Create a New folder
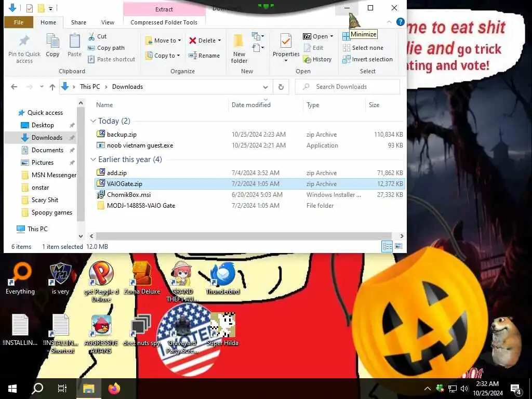Viewport: 532px width, 399px height. [x=239, y=48]
